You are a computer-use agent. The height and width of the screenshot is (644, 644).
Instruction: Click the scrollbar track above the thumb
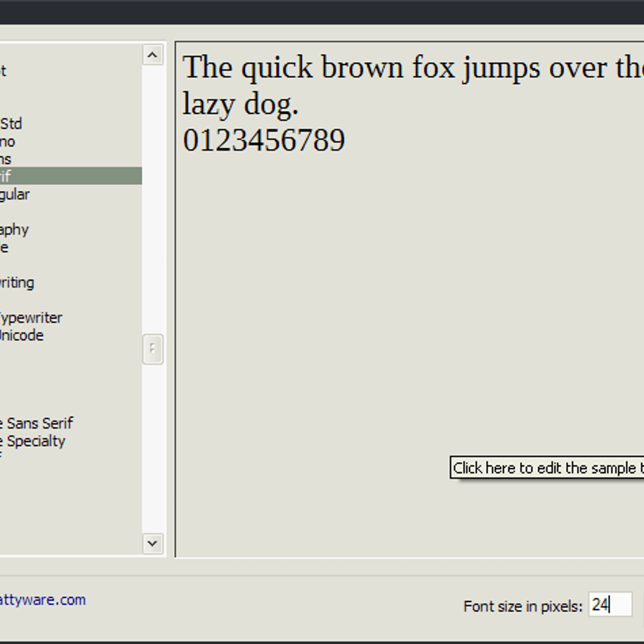pyautogui.click(x=153, y=201)
